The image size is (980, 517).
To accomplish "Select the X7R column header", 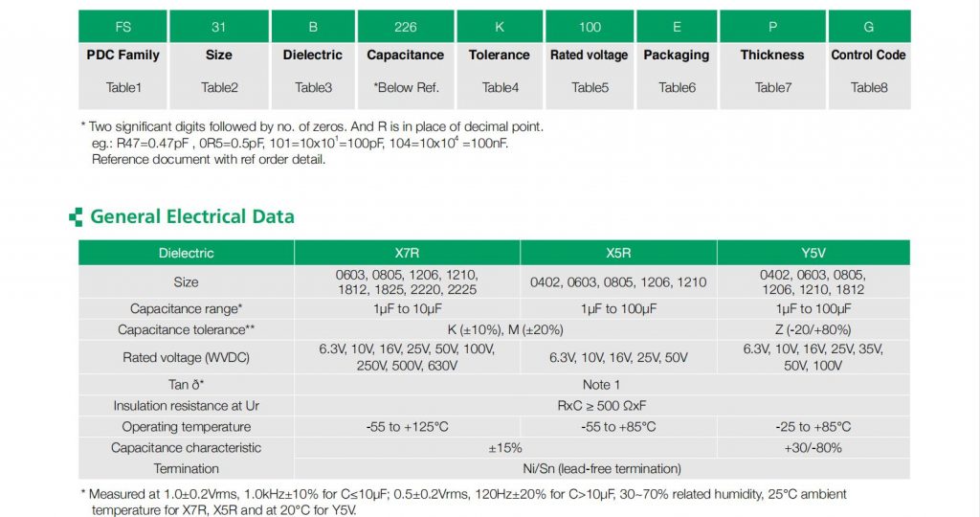I will click(407, 254).
